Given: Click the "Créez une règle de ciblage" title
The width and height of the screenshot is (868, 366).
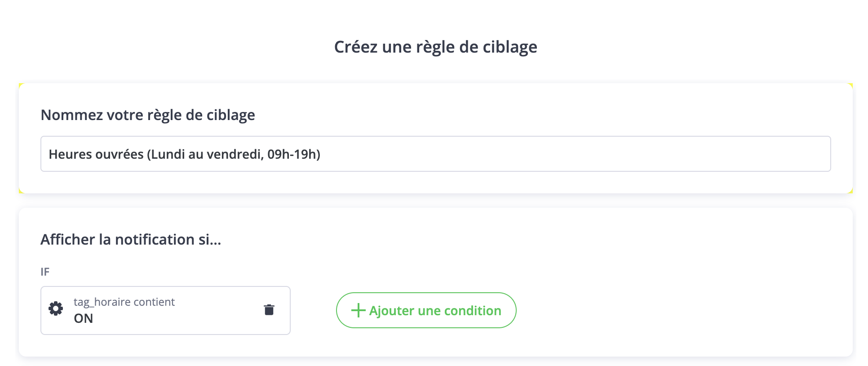Looking at the screenshot, I should pyautogui.click(x=435, y=47).
